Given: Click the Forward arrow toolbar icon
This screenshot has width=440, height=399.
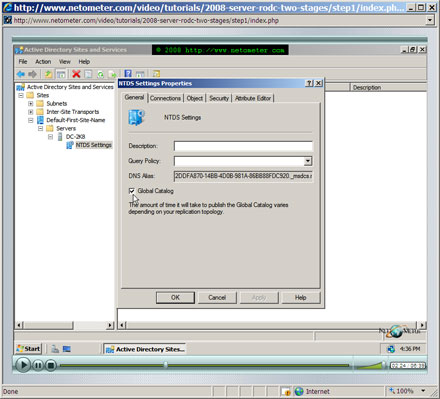Looking at the screenshot, I should [x=32, y=74].
